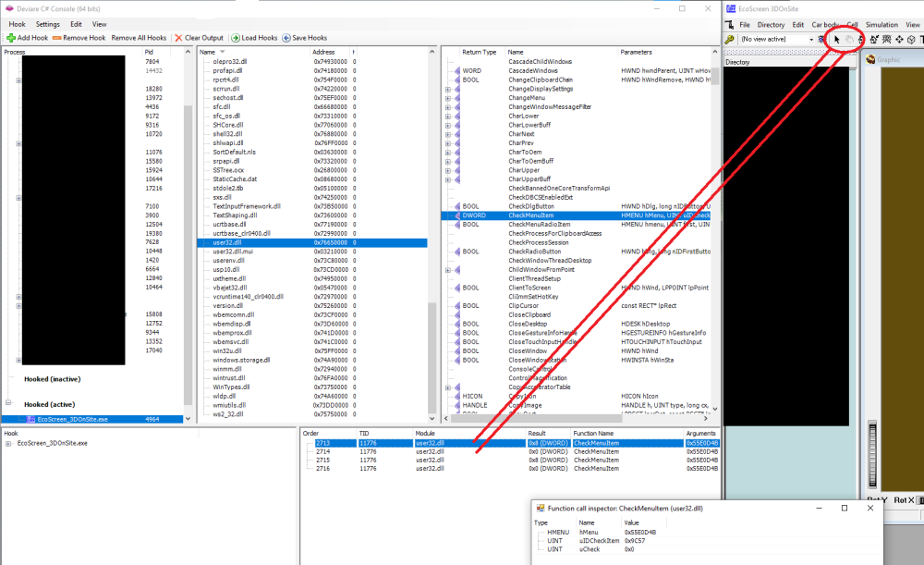The image size is (924, 565).
Task: Click the Deviare C# Console title icon
Action: [x=9, y=9]
